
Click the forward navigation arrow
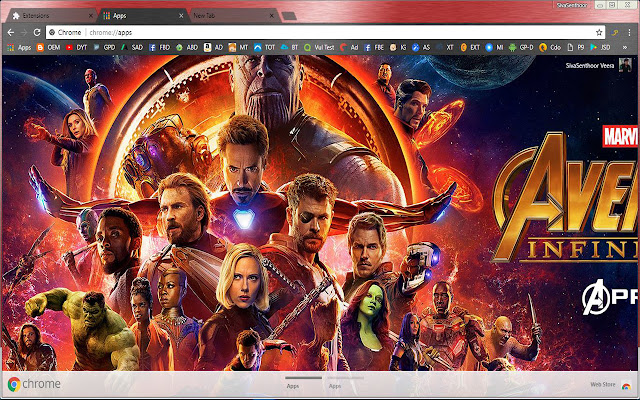(x=24, y=32)
